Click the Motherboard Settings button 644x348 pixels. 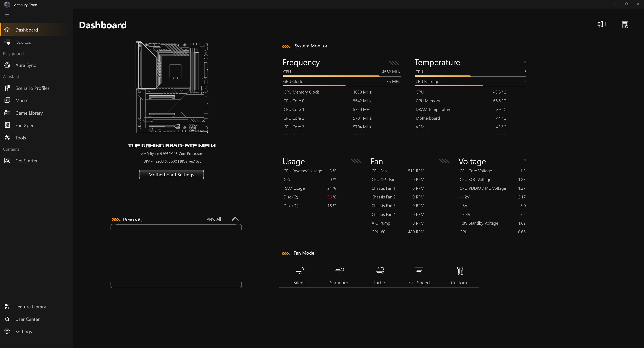pyautogui.click(x=171, y=175)
